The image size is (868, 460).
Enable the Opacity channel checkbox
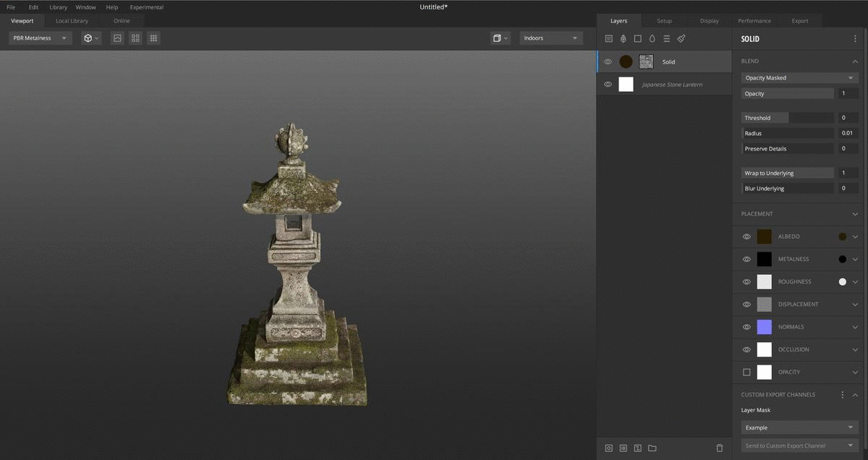(746, 372)
